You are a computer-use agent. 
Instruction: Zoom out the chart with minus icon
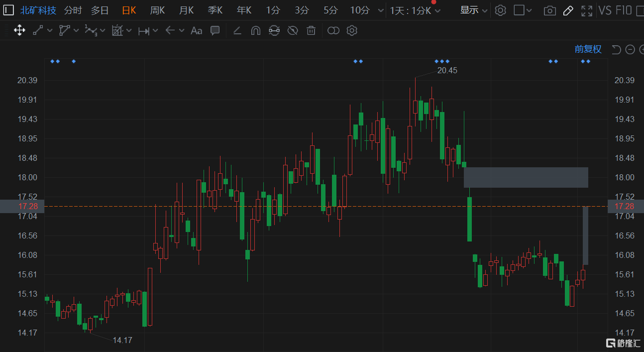[x=630, y=49]
